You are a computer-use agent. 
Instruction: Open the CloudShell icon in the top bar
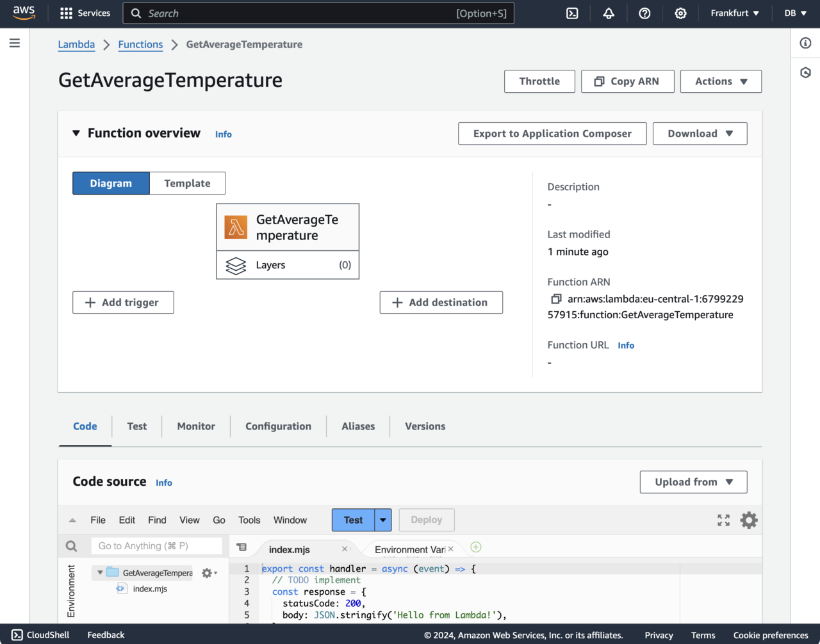click(x=572, y=13)
